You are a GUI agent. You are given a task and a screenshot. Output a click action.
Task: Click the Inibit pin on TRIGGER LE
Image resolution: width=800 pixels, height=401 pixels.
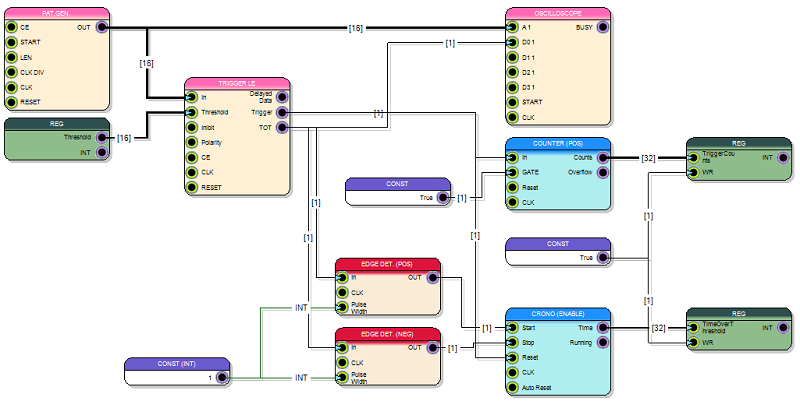pos(192,128)
